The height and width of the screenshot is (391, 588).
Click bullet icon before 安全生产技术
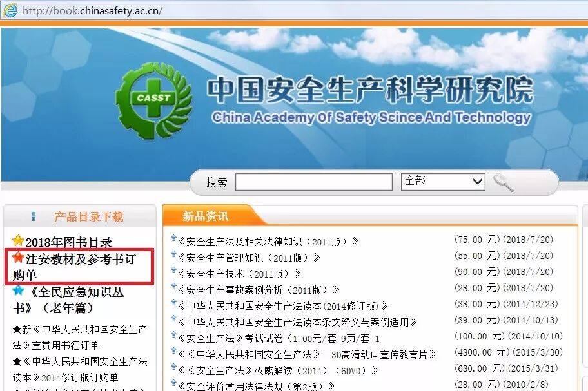pyautogui.click(x=173, y=271)
